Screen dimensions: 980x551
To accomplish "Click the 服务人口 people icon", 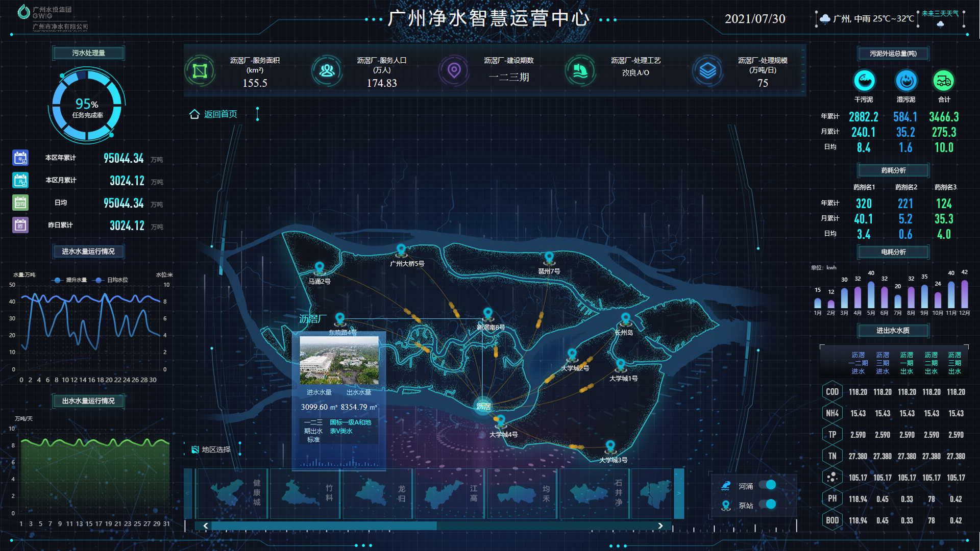I will [327, 70].
